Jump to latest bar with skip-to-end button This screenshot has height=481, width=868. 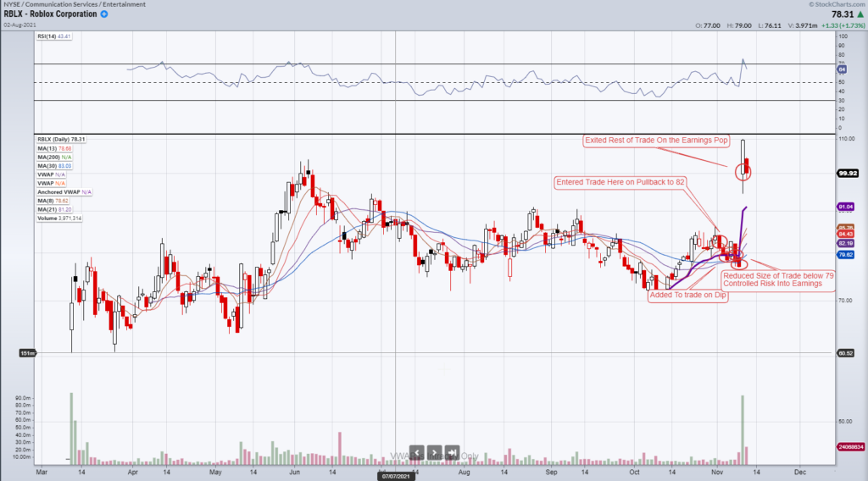[453, 452]
